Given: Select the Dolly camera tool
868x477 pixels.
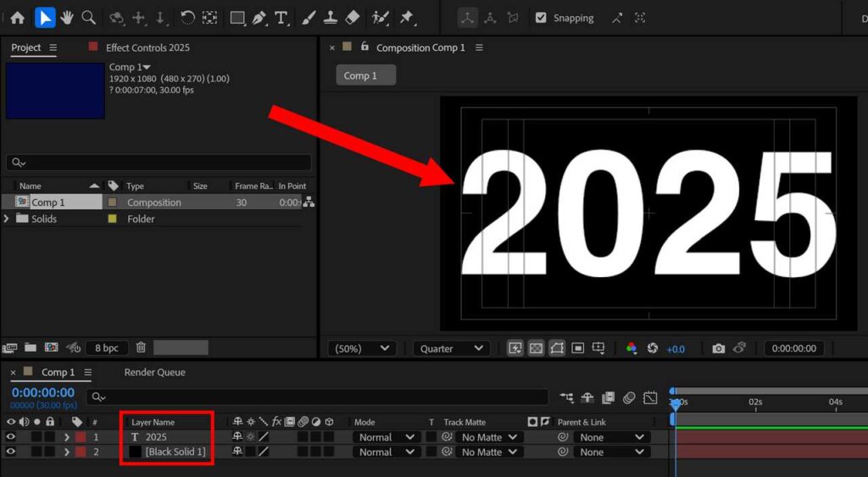Looking at the screenshot, I should coord(160,19).
